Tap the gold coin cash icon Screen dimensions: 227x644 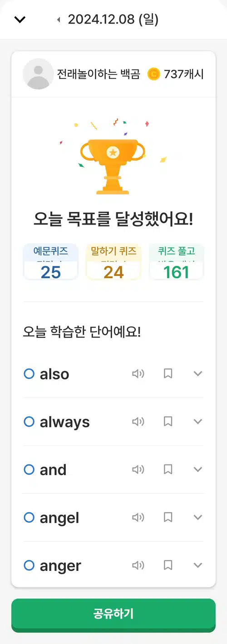click(154, 74)
